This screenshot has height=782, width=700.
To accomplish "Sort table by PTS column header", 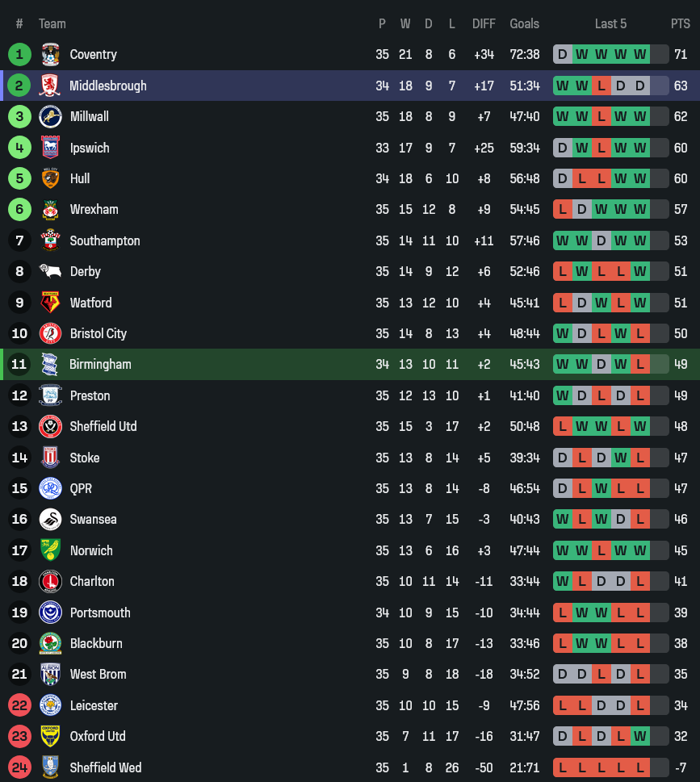I will [x=680, y=23].
